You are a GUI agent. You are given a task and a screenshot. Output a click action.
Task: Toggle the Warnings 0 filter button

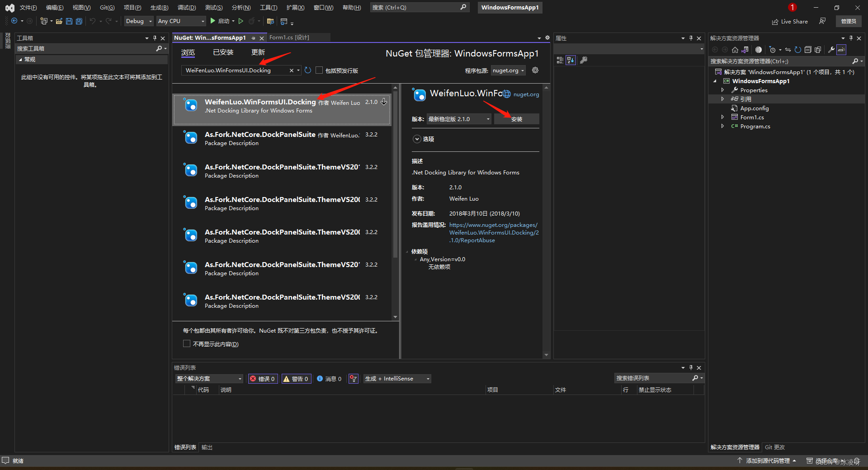point(297,379)
